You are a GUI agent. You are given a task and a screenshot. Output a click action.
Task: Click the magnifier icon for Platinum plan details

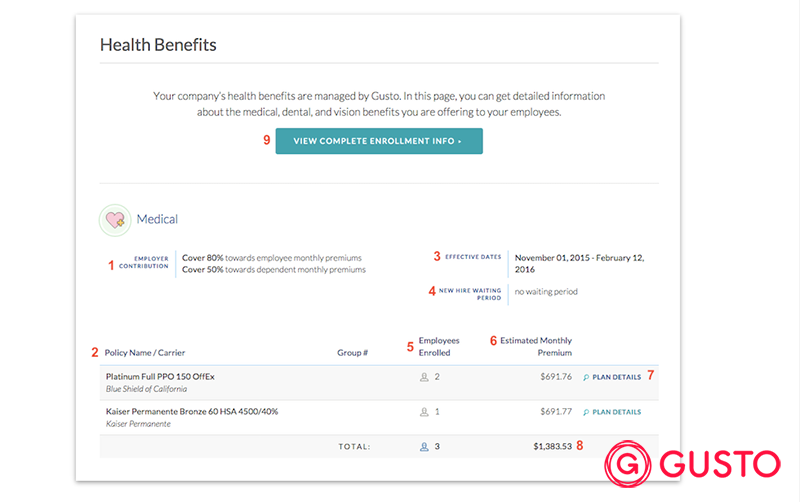(585, 377)
